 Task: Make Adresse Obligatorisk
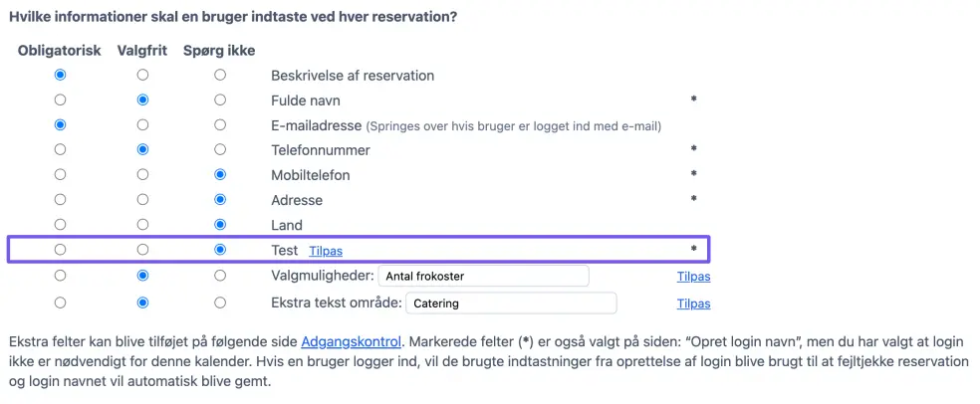point(61,200)
